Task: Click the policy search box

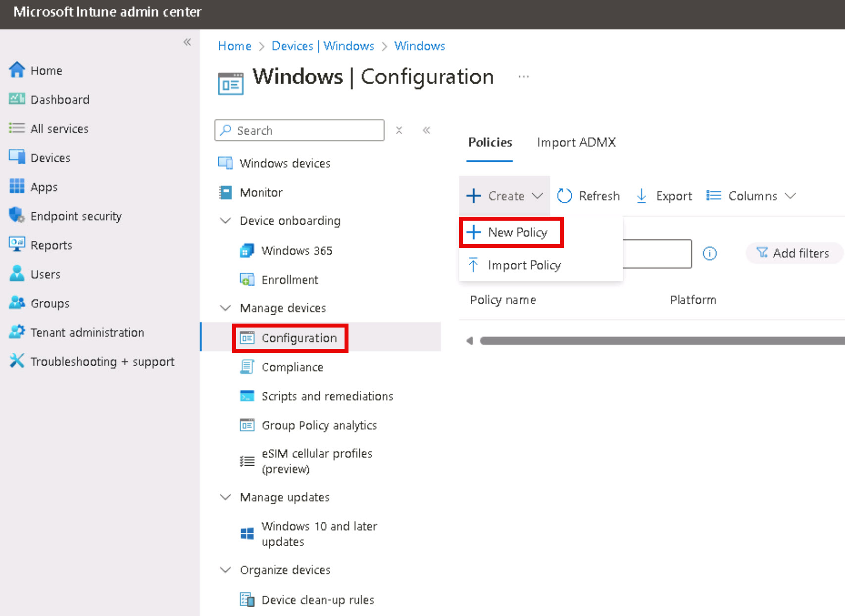Action: point(657,254)
